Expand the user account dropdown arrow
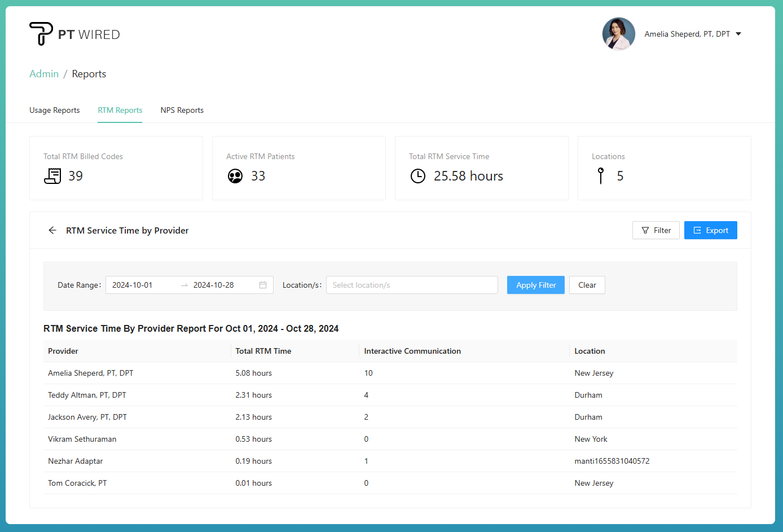This screenshot has width=783, height=532. [x=738, y=34]
